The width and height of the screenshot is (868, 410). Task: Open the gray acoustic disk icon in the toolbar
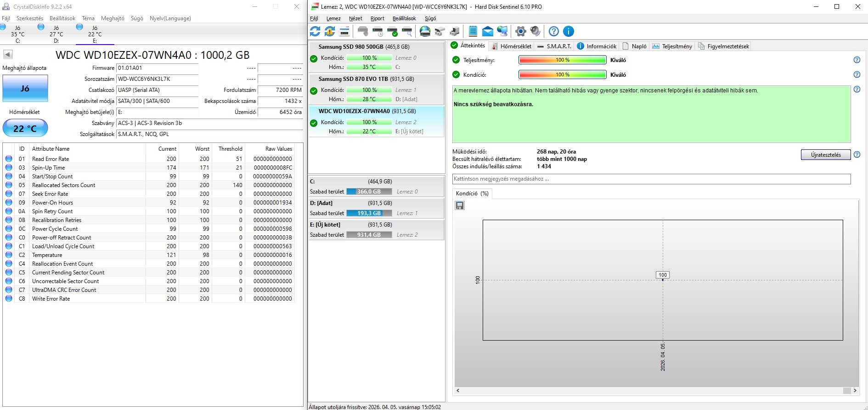[x=363, y=31]
